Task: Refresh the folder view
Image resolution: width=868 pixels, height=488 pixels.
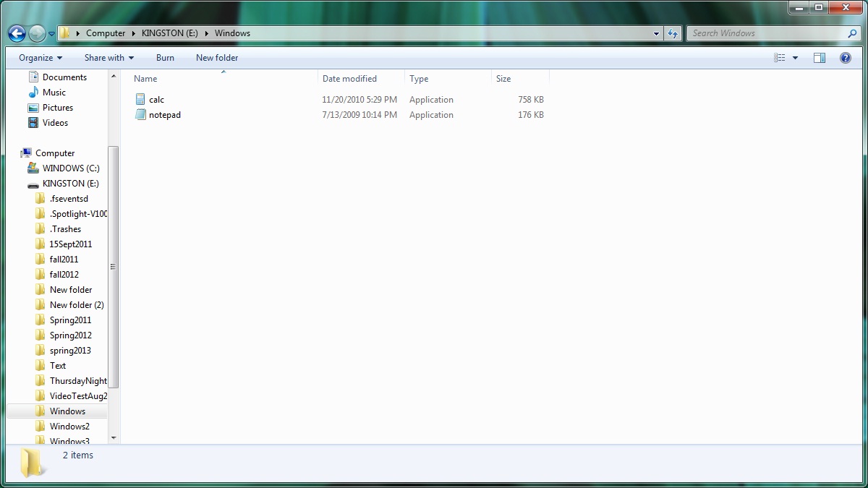Action: tap(673, 33)
